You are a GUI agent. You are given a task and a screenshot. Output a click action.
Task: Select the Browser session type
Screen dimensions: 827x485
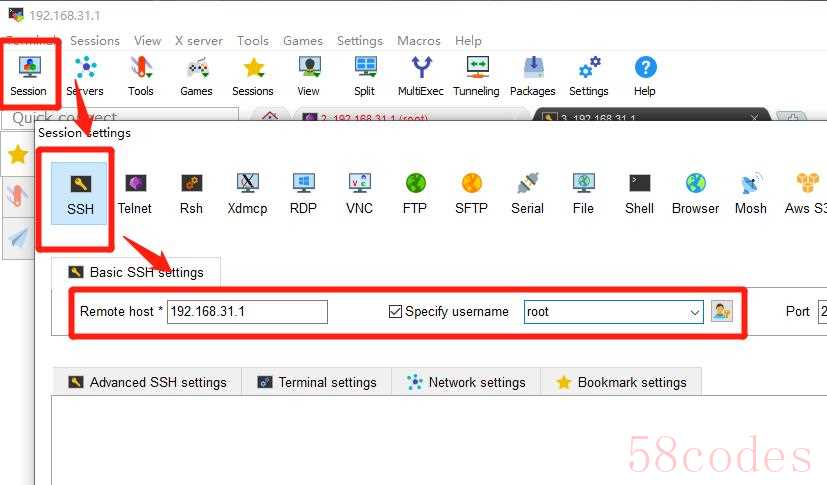(x=696, y=193)
